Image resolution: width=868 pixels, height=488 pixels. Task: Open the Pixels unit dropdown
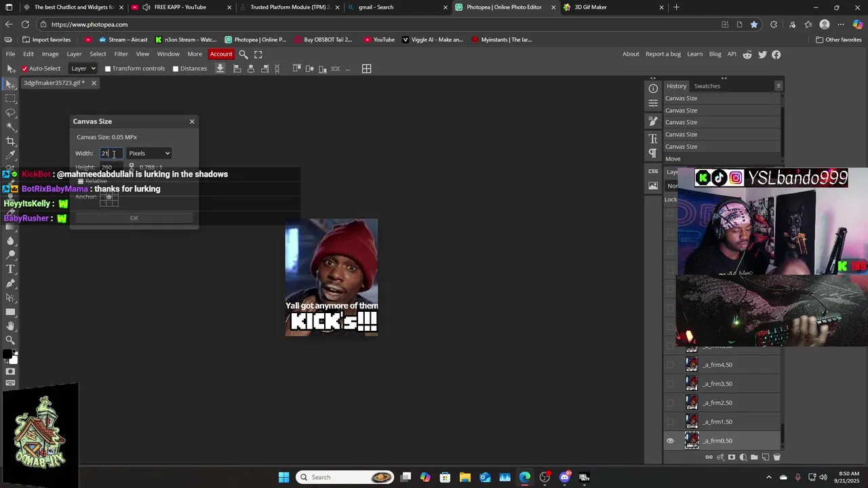point(149,153)
